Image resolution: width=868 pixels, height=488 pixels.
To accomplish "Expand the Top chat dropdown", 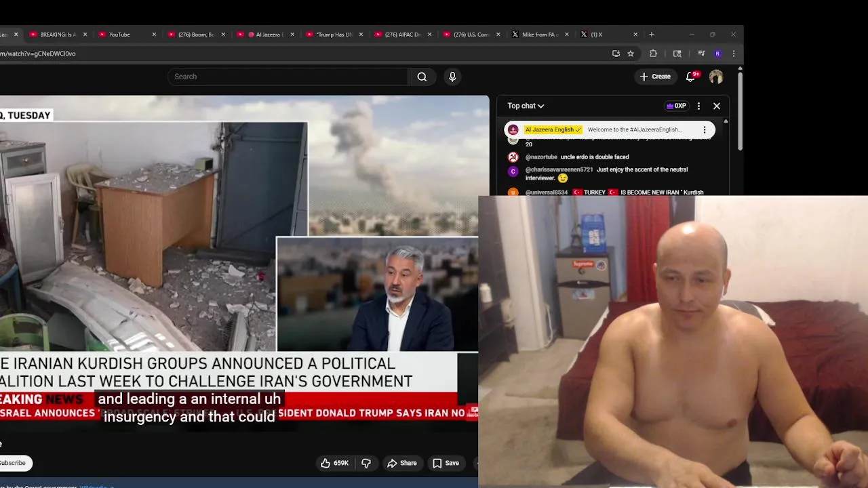I will 526,106.
